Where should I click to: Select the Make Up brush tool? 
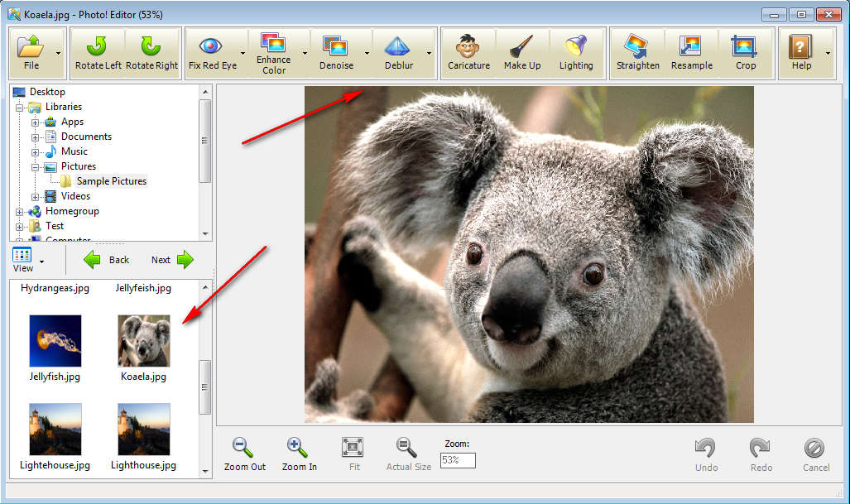tap(521, 53)
